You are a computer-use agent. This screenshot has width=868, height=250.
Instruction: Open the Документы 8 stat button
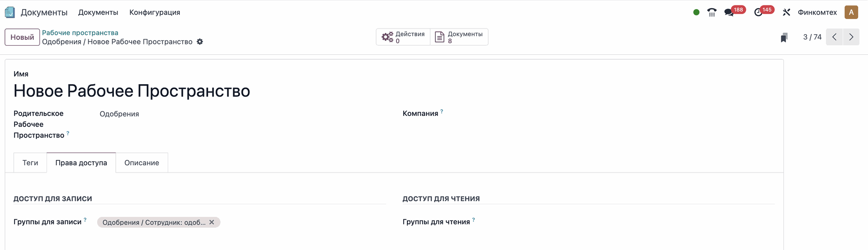point(459,37)
